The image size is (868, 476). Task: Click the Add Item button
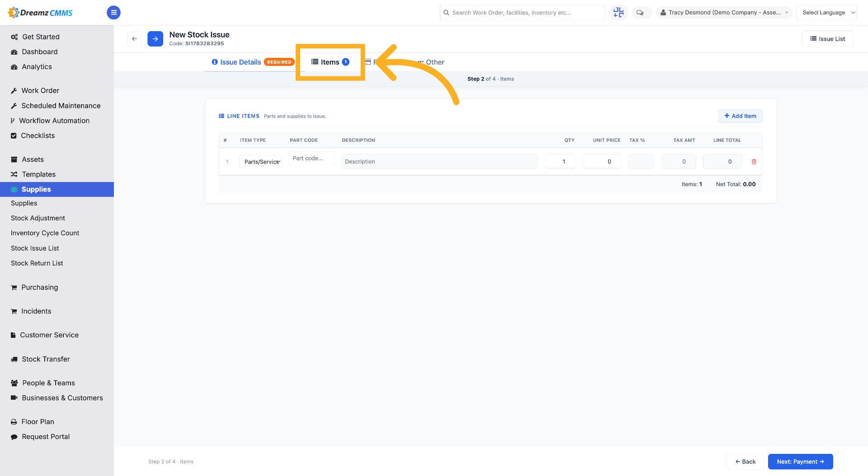click(x=741, y=116)
